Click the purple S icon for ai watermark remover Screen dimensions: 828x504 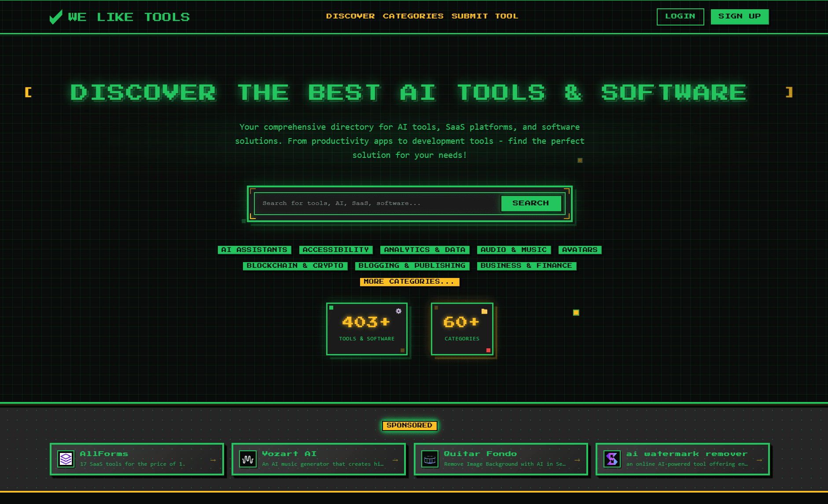point(612,459)
